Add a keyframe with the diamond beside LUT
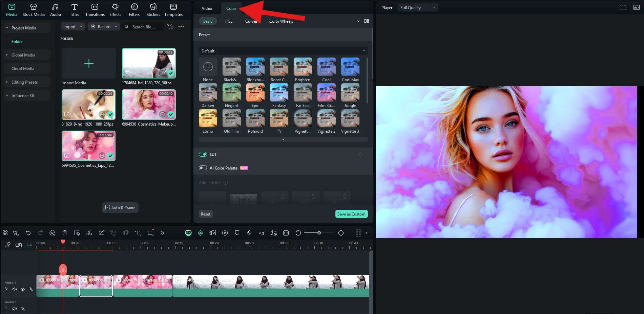 coord(360,154)
